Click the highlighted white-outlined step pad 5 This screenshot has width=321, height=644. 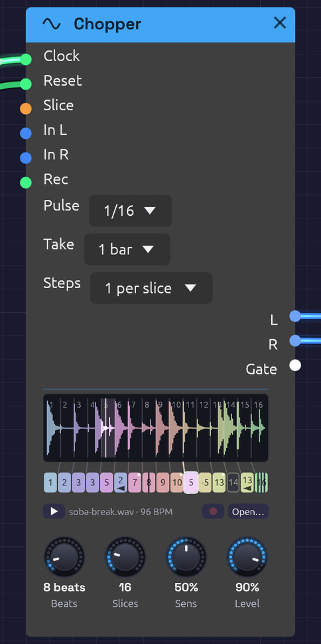(191, 483)
